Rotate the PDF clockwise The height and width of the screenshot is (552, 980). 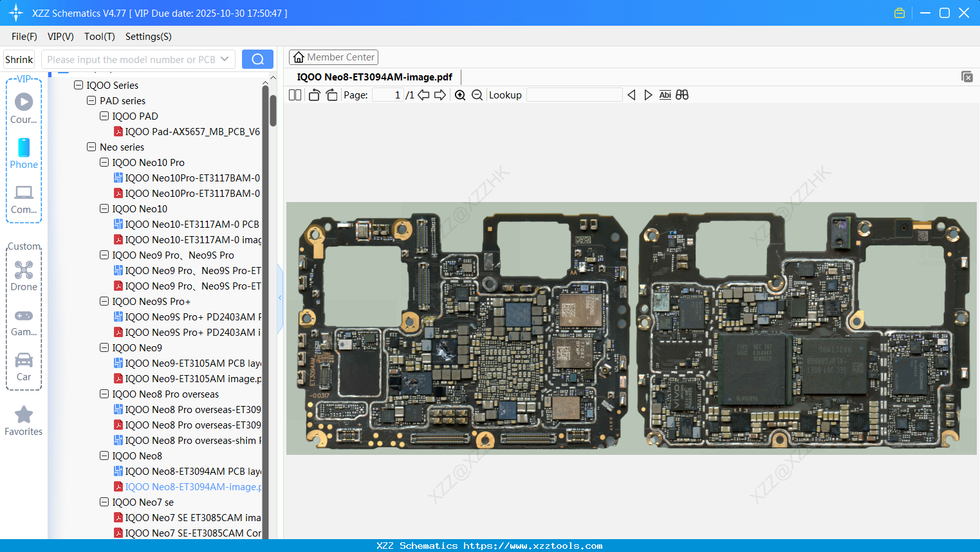click(331, 95)
